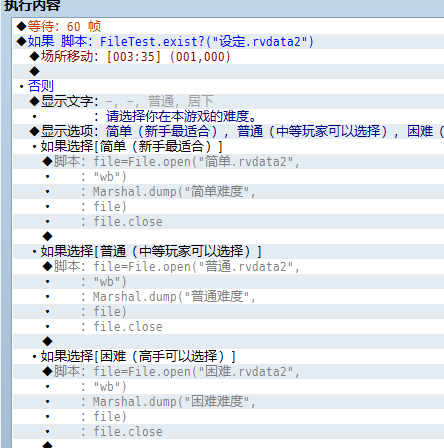Select the 如果选择[普通（中等玩家可以选择）] line
The image size is (444, 448).
coord(228,251)
